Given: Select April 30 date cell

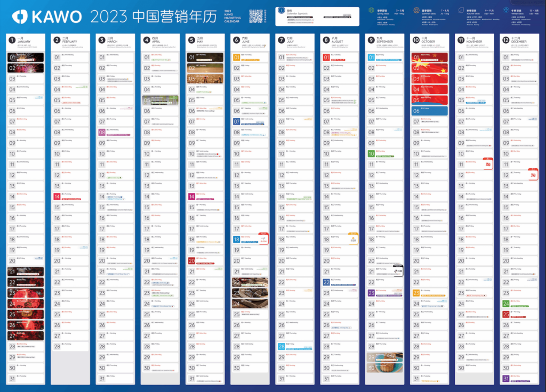Looking at the screenshot, I should [160, 367].
